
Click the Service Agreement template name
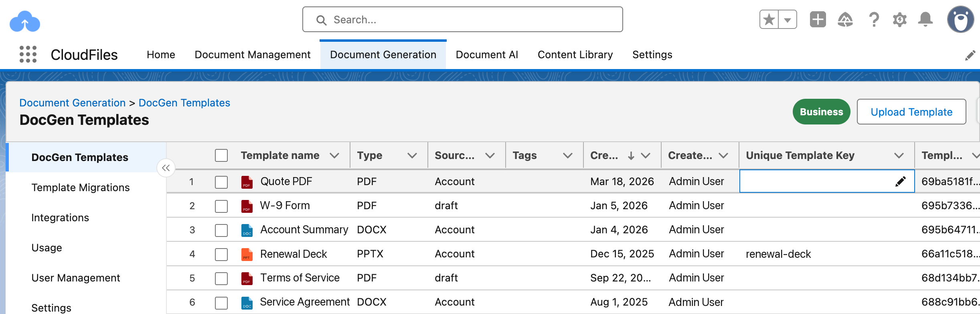305,302
